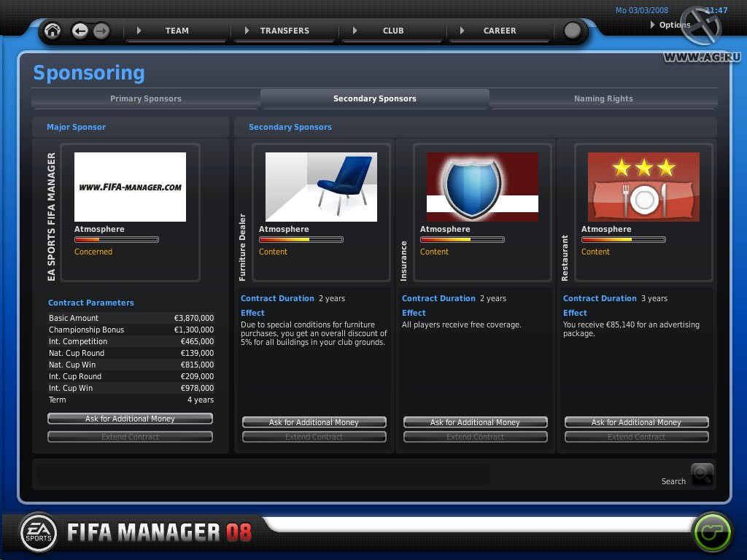Click Furniture Dealer Extend Contract button
Screen dimensions: 747x560
pos(314,437)
